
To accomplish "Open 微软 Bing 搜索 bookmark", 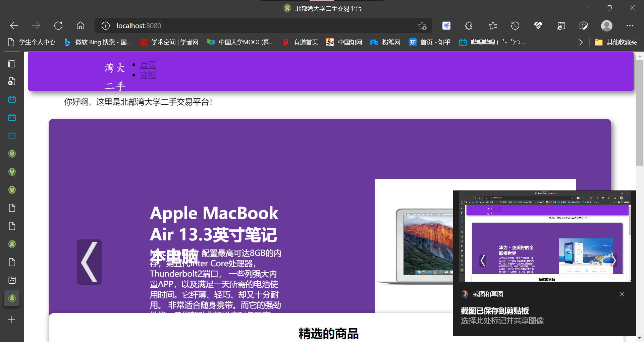I will (x=98, y=42).
